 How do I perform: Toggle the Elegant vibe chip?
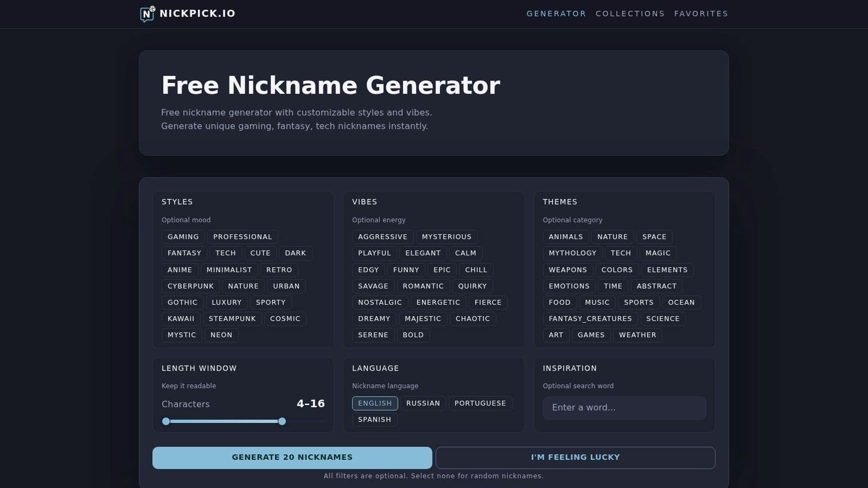(x=423, y=253)
